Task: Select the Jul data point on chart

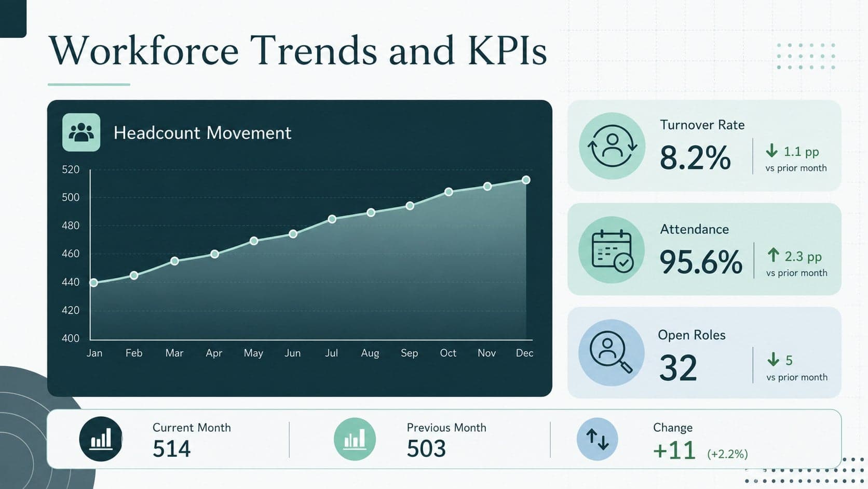Action: 332,219
